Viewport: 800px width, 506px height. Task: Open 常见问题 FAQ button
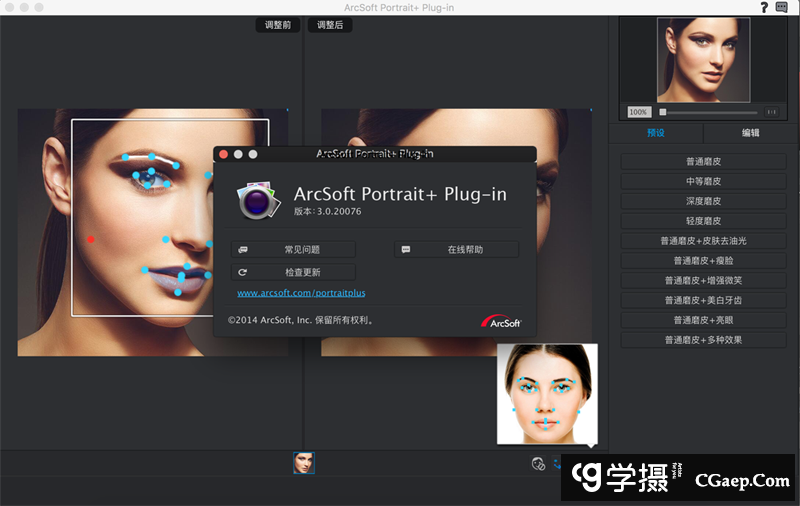click(293, 249)
